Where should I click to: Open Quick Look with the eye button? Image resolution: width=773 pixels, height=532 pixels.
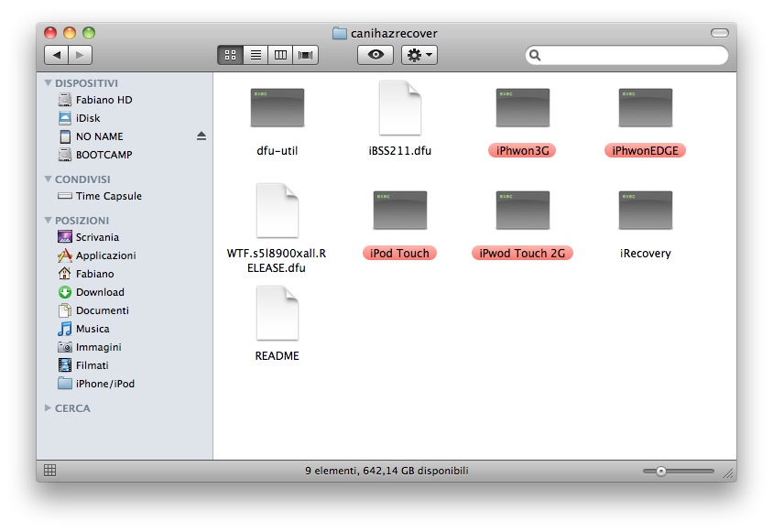pyautogui.click(x=376, y=55)
